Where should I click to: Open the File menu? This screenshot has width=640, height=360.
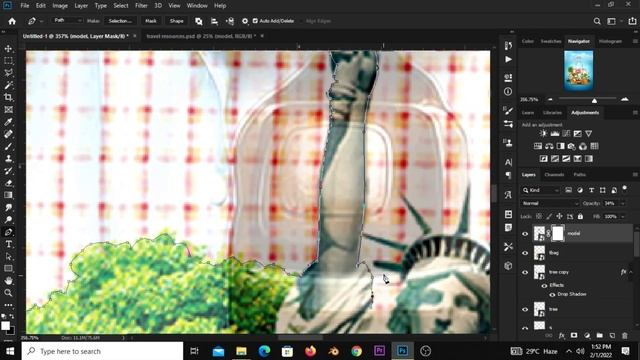tap(24, 6)
